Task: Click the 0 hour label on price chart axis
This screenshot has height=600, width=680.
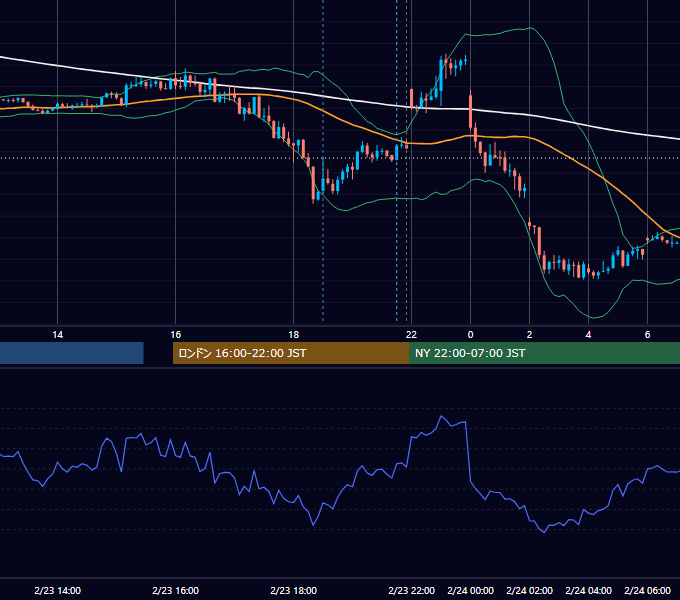Action: [471, 335]
